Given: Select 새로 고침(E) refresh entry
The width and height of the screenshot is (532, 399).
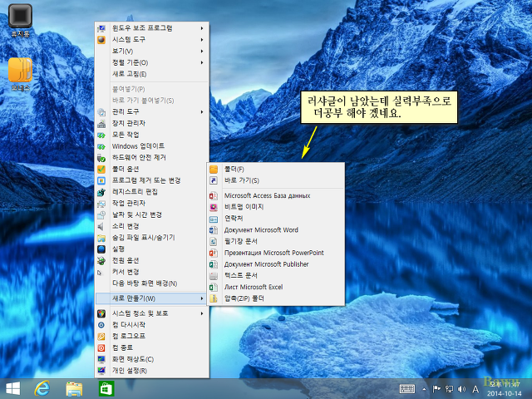Looking at the screenshot, I should click(x=151, y=74).
